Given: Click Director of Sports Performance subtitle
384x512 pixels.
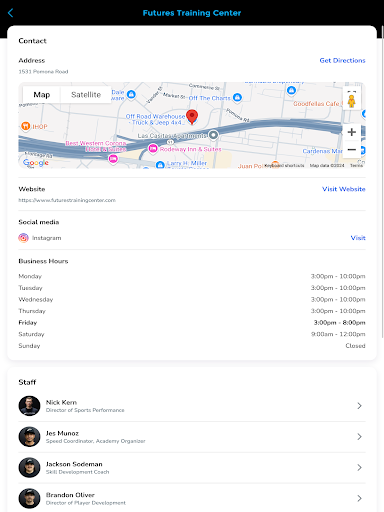Looking at the screenshot, I should click(85, 410).
